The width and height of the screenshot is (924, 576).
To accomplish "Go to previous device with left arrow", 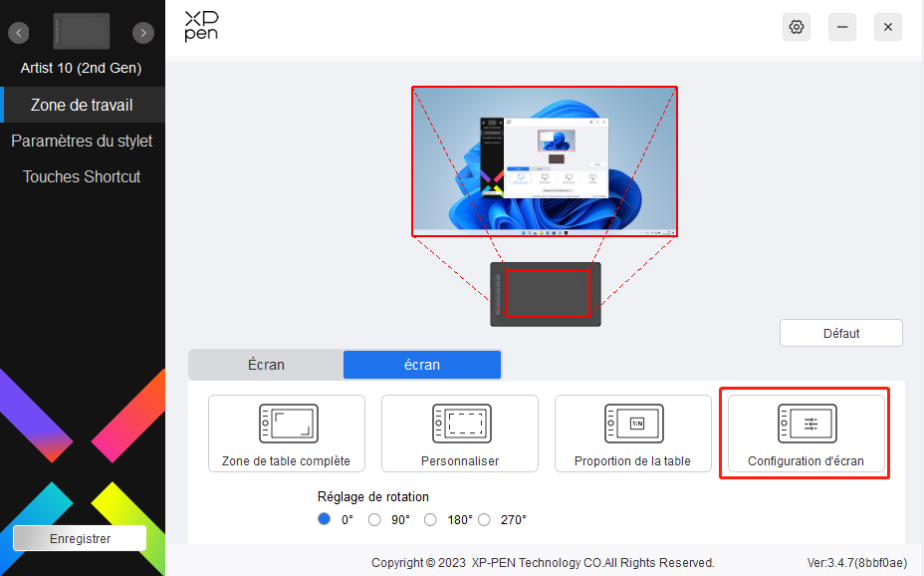I will [x=19, y=33].
